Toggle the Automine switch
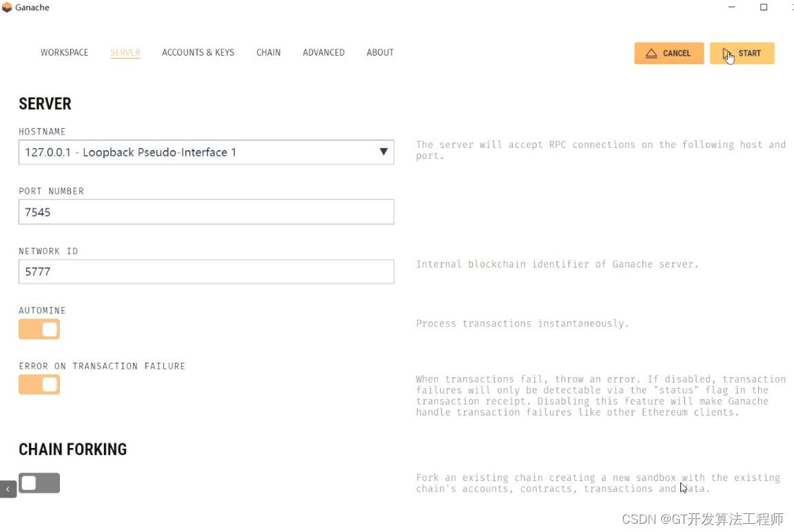Screen dimensions: 794x532 click(39, 329)
